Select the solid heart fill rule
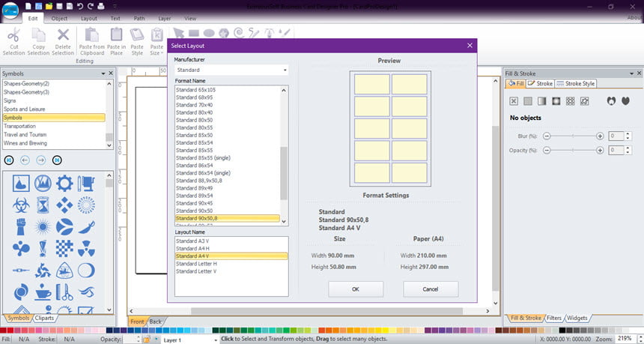The image size is (644, 344). pyautogui.click(x=625, y=100)
